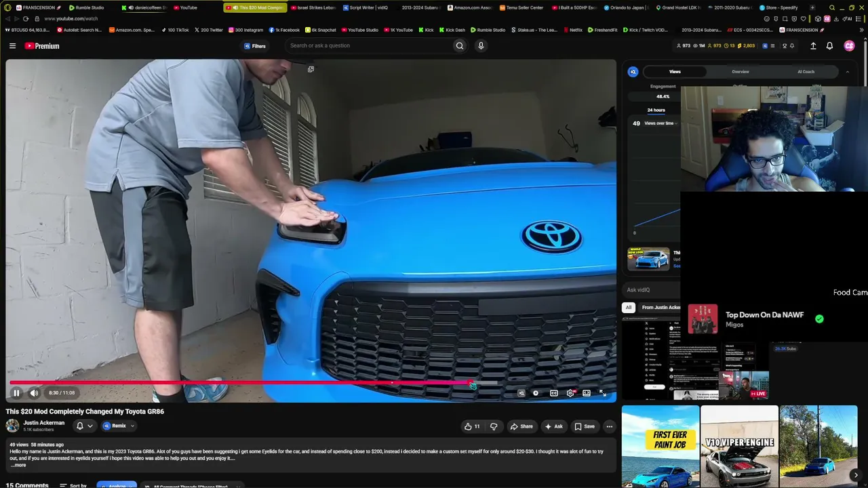868x488 pixels.
Task: Open the Ask button under the video
Action: click(x=553, y=426)
